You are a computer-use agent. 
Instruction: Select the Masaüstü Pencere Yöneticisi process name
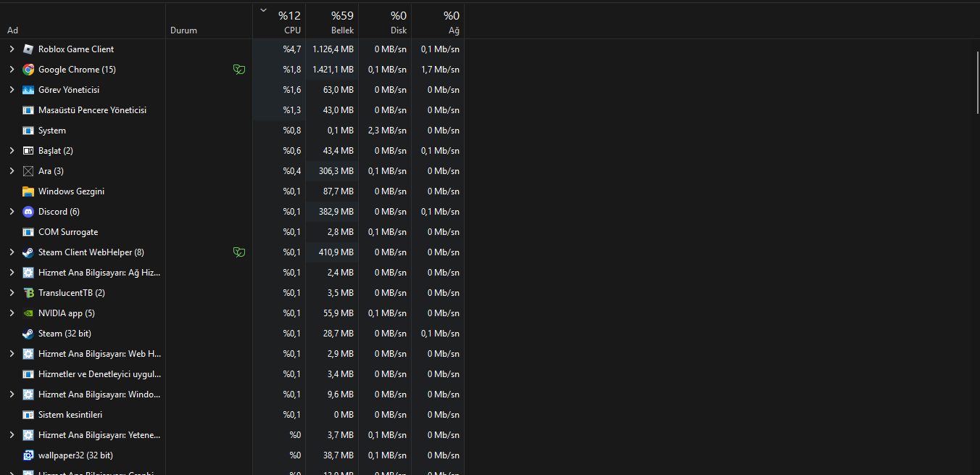pos(92,110)
